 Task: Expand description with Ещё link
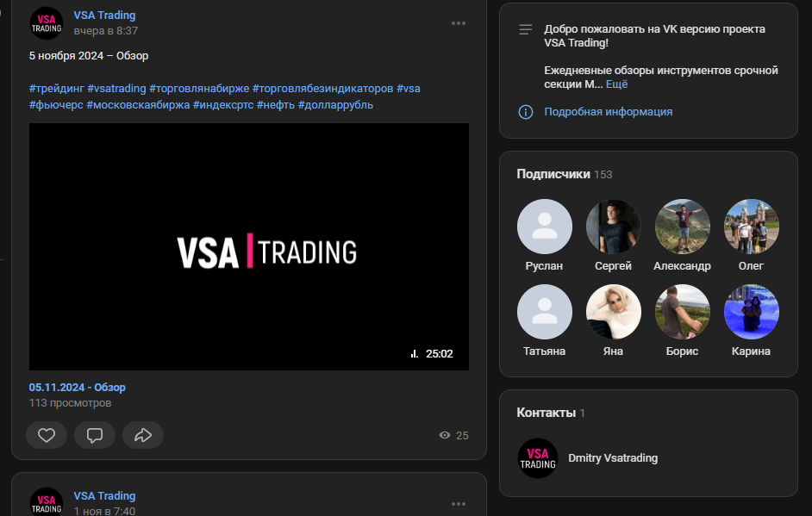617,84
